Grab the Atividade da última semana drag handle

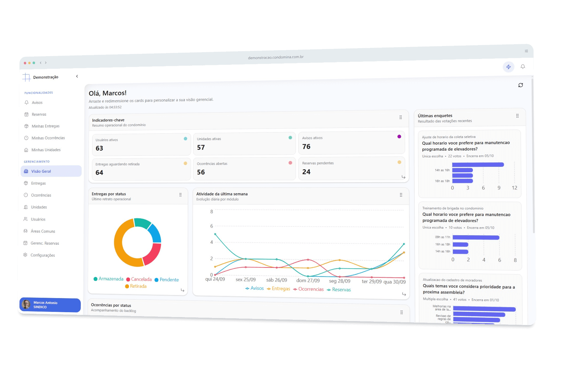[x=401, y=195]
